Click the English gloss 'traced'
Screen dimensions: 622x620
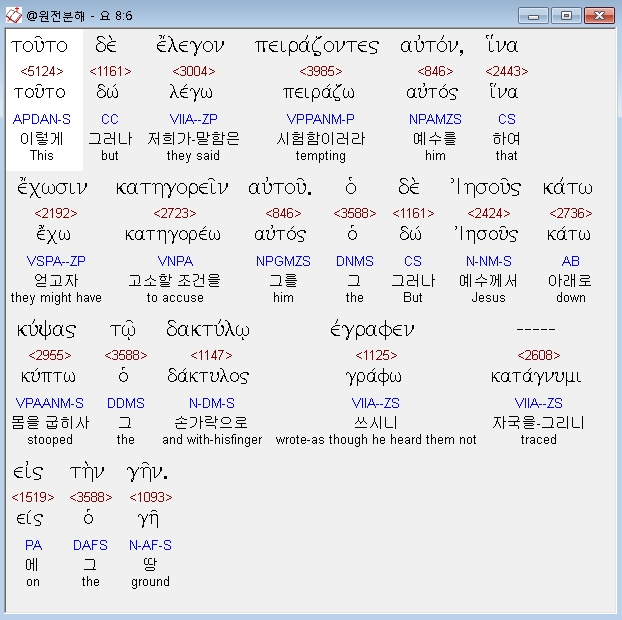(x=539, y=440)
